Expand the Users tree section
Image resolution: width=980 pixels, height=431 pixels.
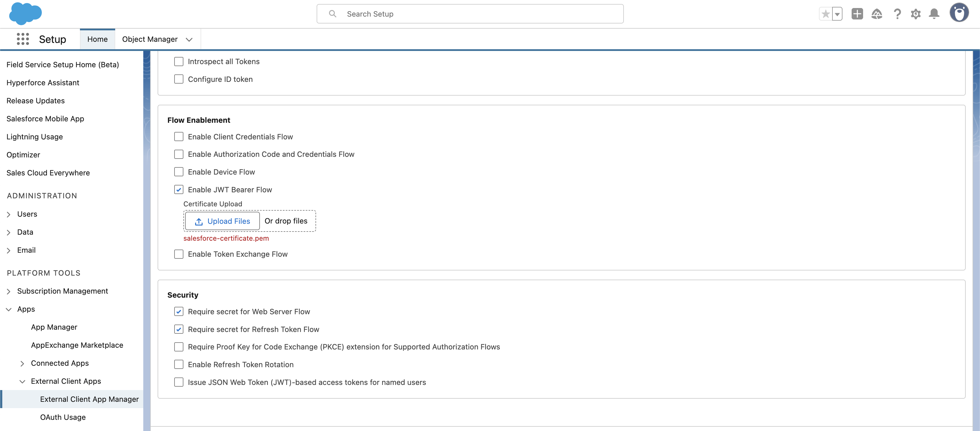click(x=9, y=214)
